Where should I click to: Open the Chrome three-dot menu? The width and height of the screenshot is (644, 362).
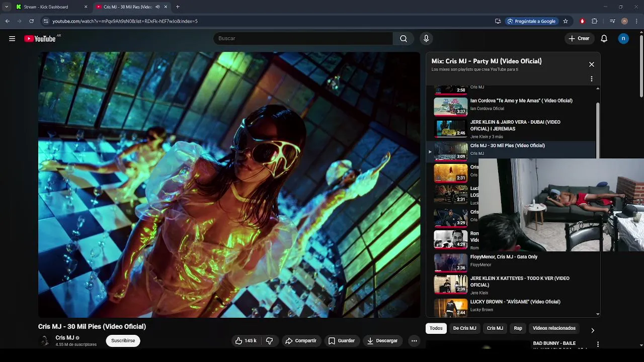click(637, 21)
